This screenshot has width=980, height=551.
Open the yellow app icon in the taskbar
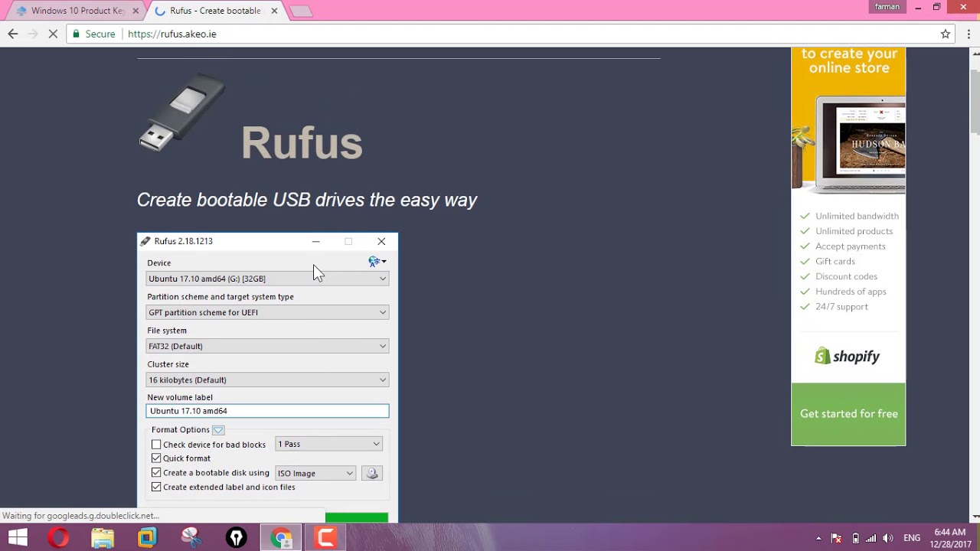147,538
